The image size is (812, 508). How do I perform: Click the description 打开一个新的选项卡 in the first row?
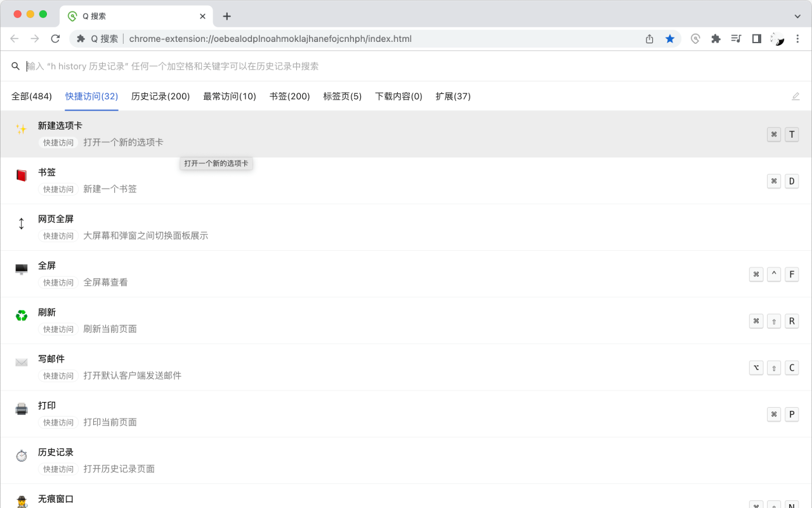click(124, 142)
